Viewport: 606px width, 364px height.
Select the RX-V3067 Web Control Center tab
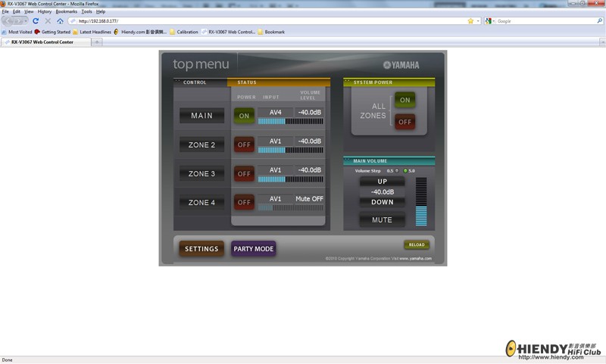(45, 42)
